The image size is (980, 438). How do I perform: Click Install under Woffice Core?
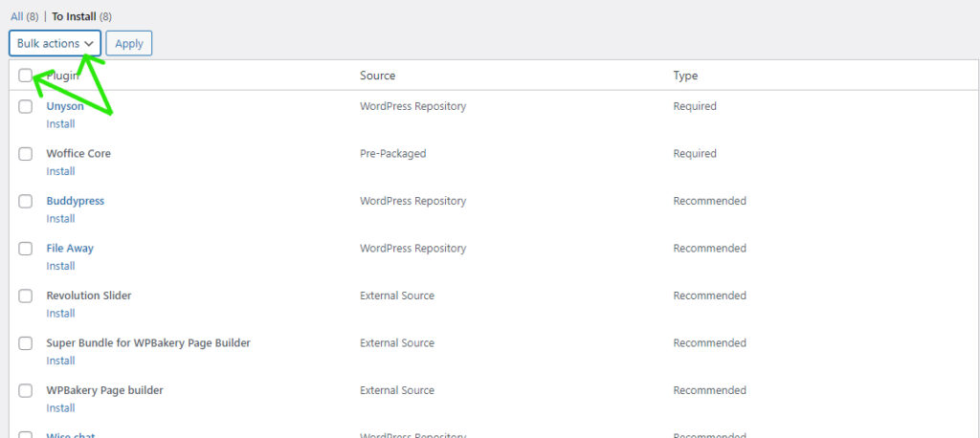[60, 171]
